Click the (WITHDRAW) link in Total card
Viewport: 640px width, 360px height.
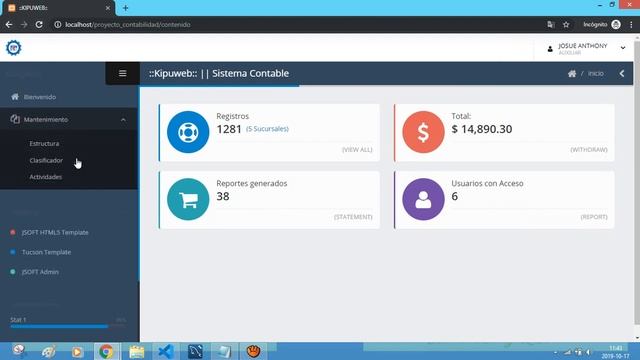[589, 150]
